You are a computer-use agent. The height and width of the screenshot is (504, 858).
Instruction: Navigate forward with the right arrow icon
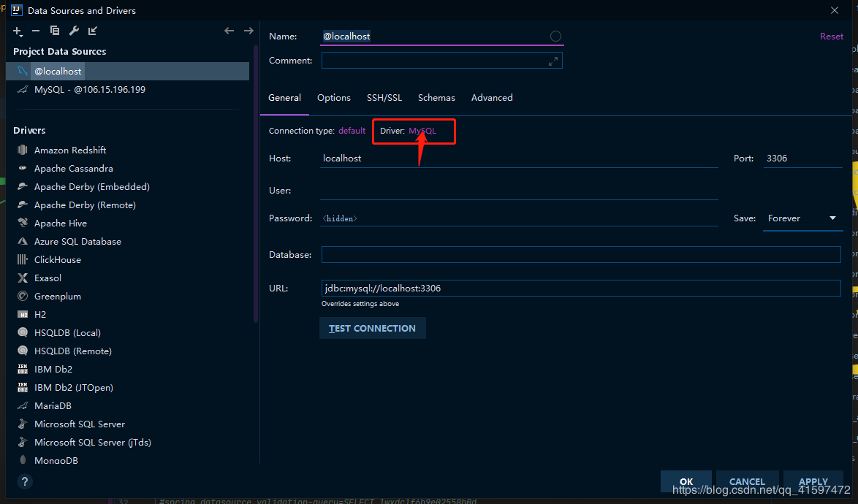point(248,31)
